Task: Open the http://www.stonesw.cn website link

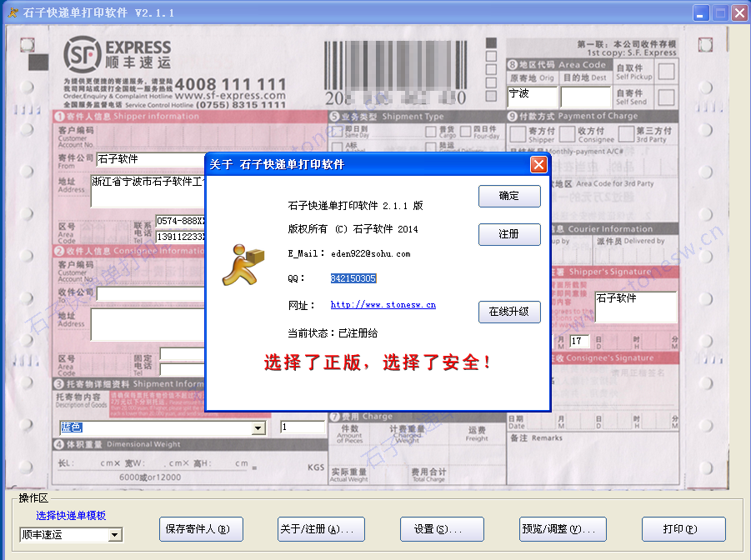Action: [x=383, y=305]
